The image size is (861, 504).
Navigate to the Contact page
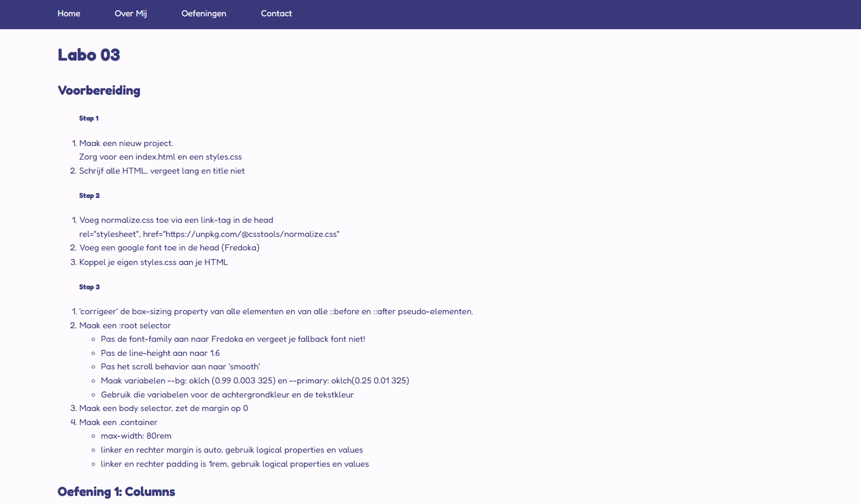pyautogui.click(x=276, y=14)
